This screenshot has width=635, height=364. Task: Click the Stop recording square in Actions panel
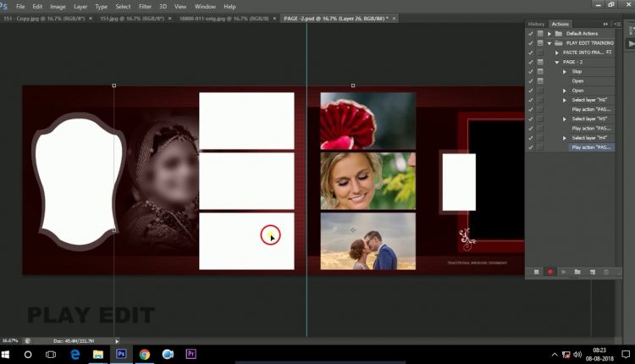[536, 272]
